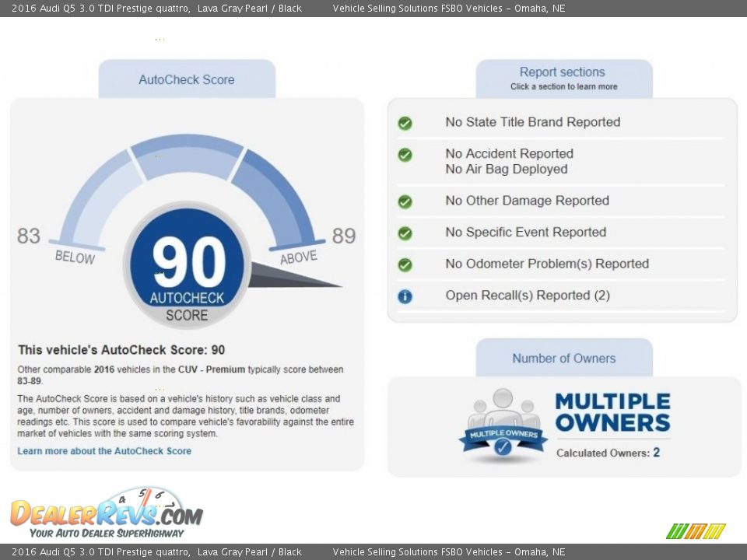Click the gauge low value 83
This screenshot has width=747, height=560.
29,236
